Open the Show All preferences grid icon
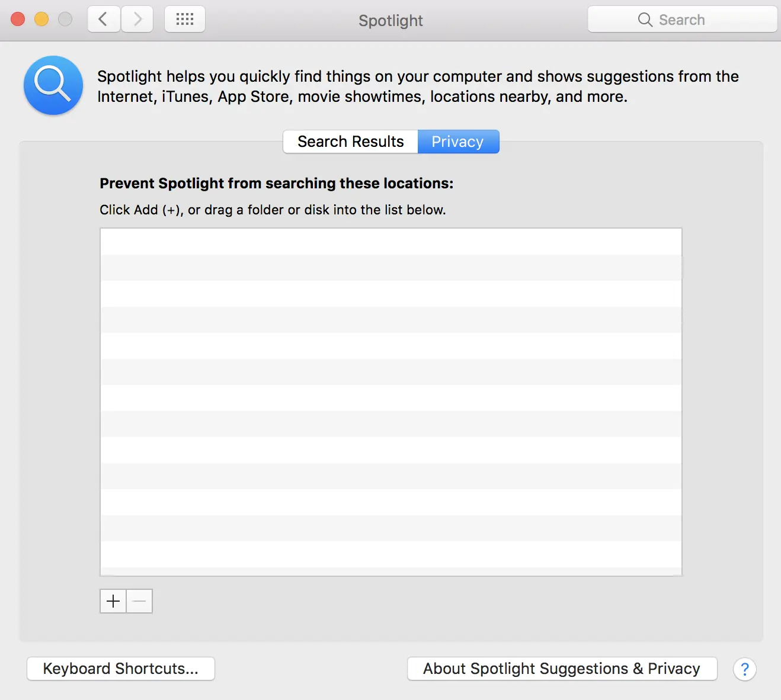 [x=184, y=19]
